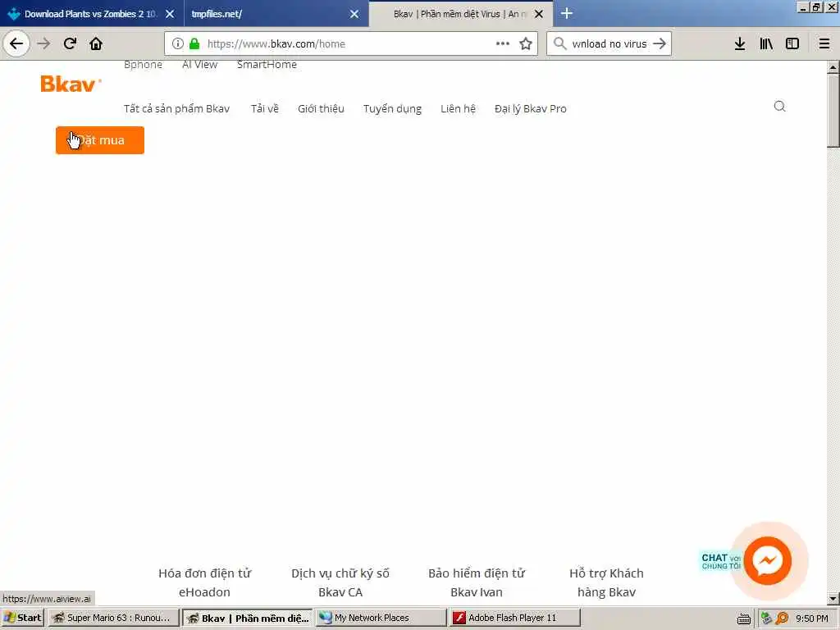The height and width of the screenshot is (630, 840).
Task: Open Tất cả sản phẩm Bkav menu
Action: (x=177, y=109)
